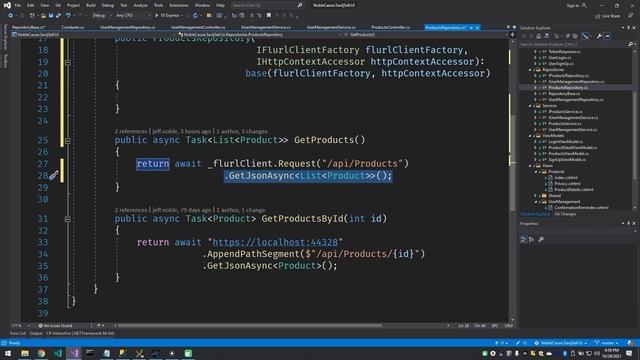Click the Home icon in Solution Explorer toolbar
The height and width of the screenshot is (360, 640).
[x=538, y=36]
